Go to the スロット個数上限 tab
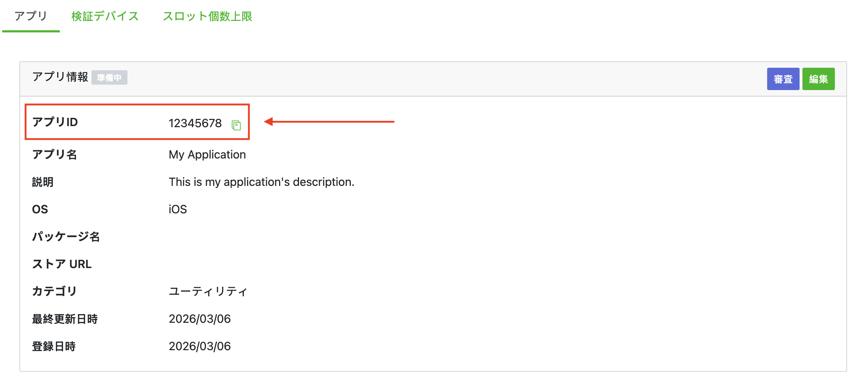This screenshot has height=379, width=868. click(x=207, y=16)
